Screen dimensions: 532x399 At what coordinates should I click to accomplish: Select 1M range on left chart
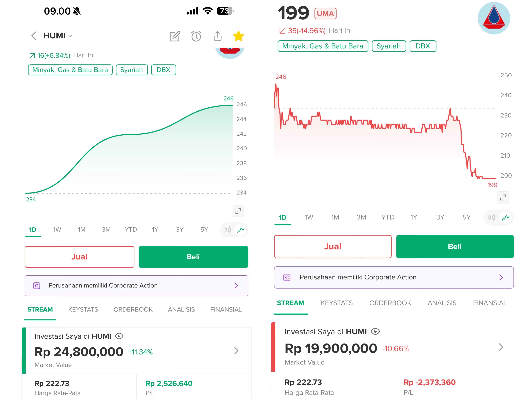point(81,229)
